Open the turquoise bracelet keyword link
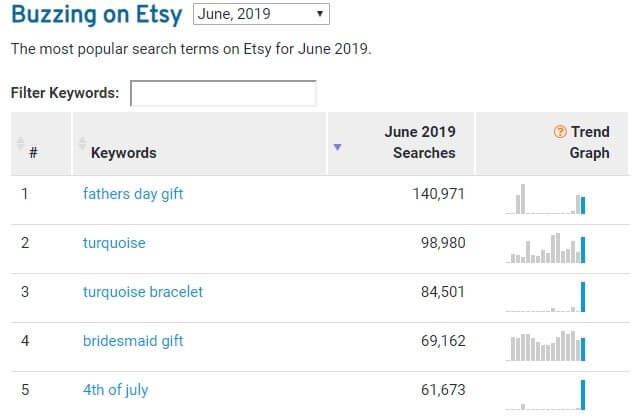This screenshot has width=639, height=419. coord(143,292)
